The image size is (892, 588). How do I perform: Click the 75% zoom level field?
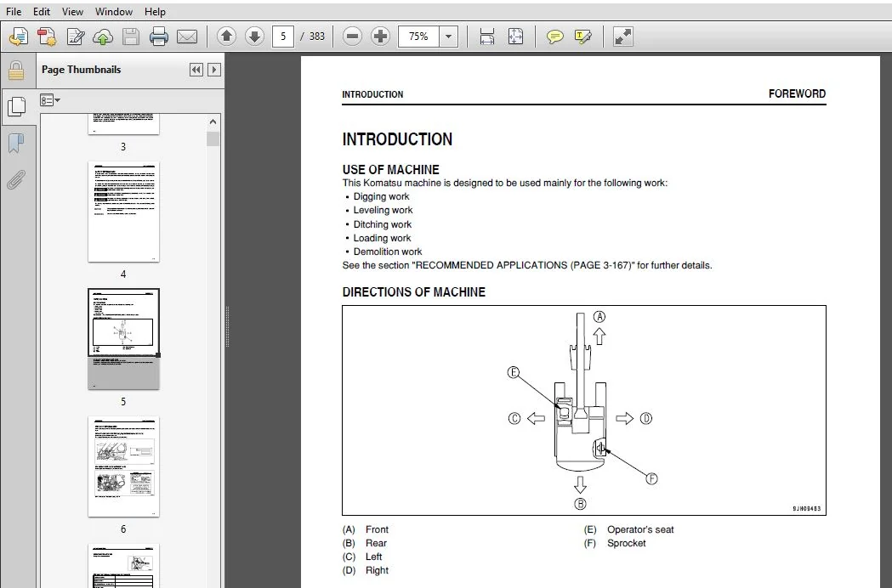pyautogui.click(x=418, y=37)
